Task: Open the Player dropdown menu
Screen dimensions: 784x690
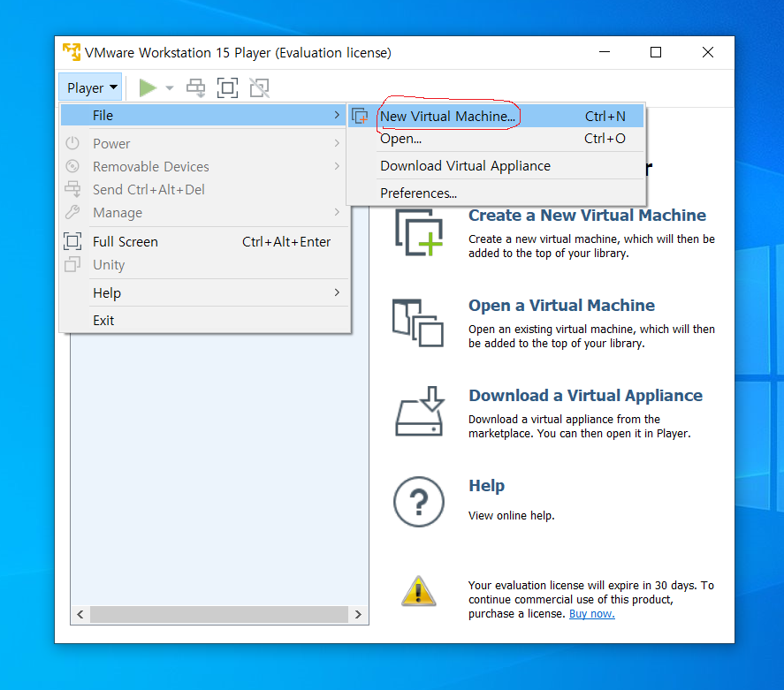Action: 90,88
